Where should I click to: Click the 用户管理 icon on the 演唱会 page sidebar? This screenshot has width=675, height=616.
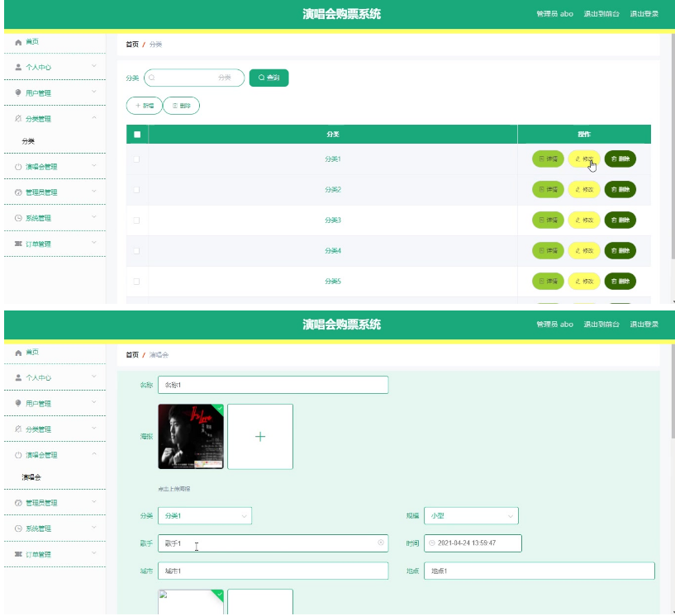click(18, 404)
